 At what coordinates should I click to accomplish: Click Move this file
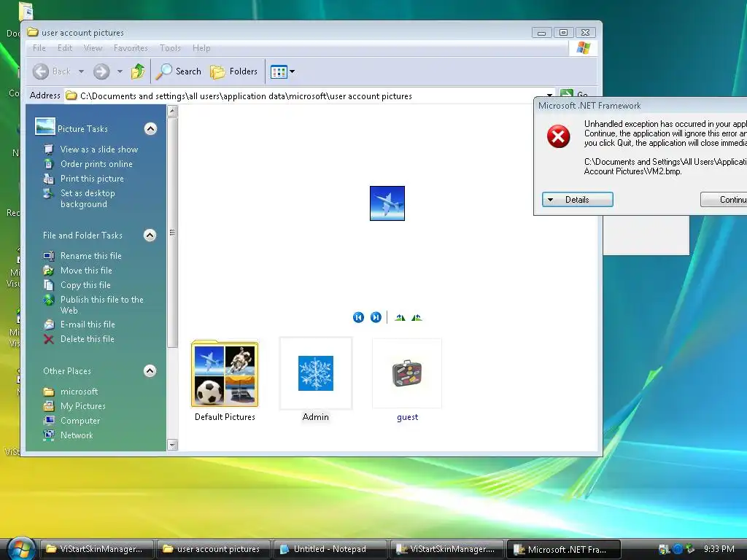click(x=86, y=271)
